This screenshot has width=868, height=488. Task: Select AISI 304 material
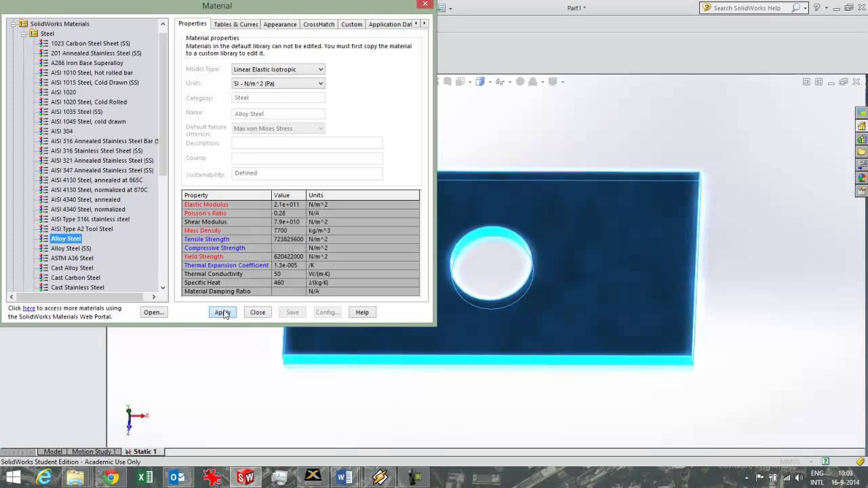click(62, 131)
